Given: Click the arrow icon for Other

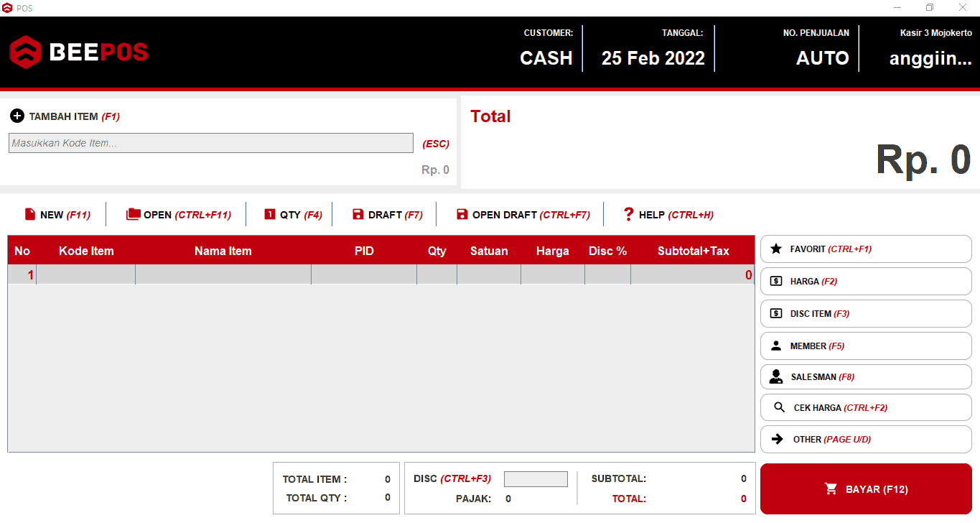Looking at the screenshot, I should pos(777,440).
